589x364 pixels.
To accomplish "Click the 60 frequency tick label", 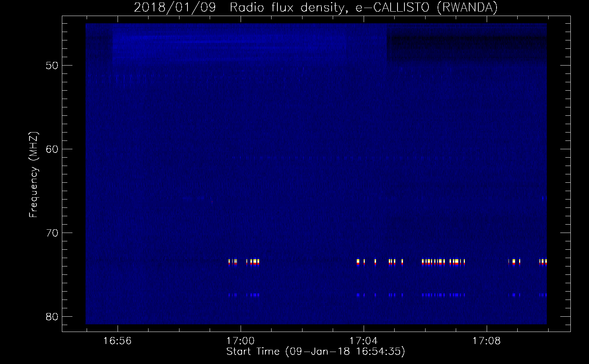I will 52,149.
